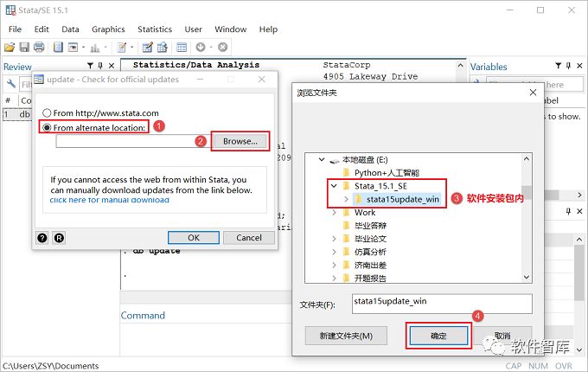Click the Open file toolbar icon

[x=10, y=48]
